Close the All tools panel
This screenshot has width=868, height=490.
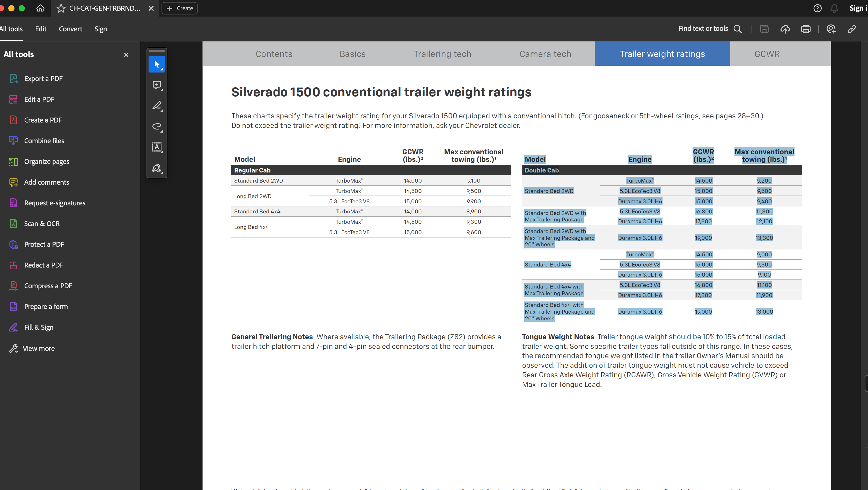pyautogui.click(x=126, y=55)
